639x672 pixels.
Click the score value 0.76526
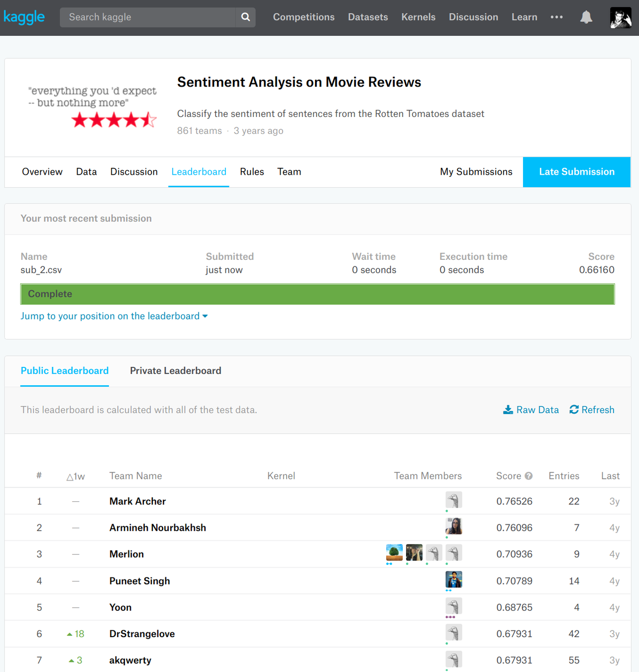[514, 501]
